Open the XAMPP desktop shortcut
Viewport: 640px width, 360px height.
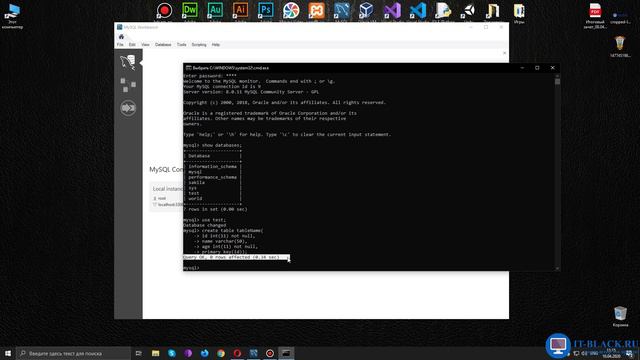pyautogui.click(x=316, y=11)
